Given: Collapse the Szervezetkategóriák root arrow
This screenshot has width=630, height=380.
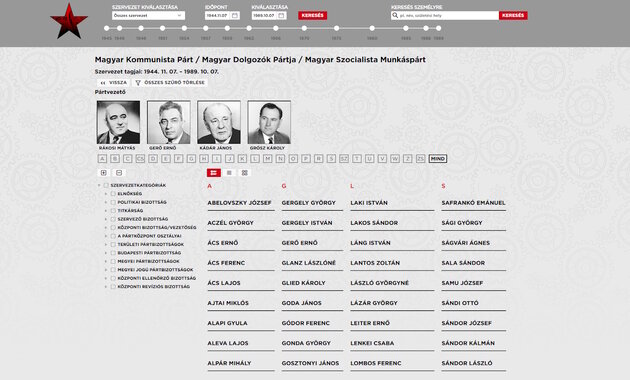Looking at the screenshot, I should coord(99,185).
